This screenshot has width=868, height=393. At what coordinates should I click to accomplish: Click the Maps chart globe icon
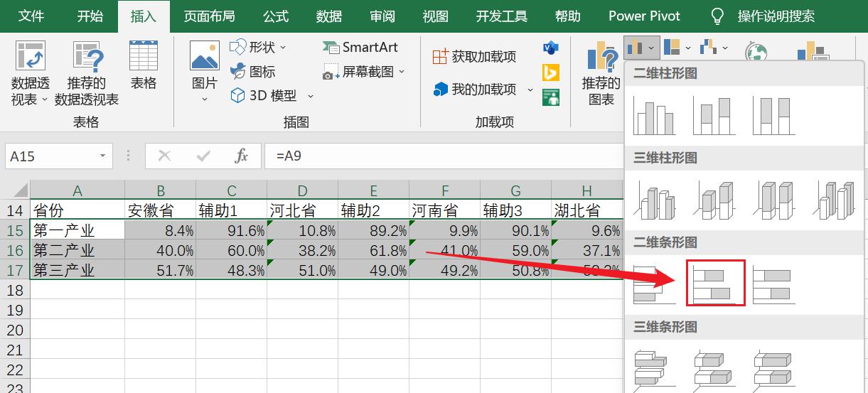click(756, 52)
